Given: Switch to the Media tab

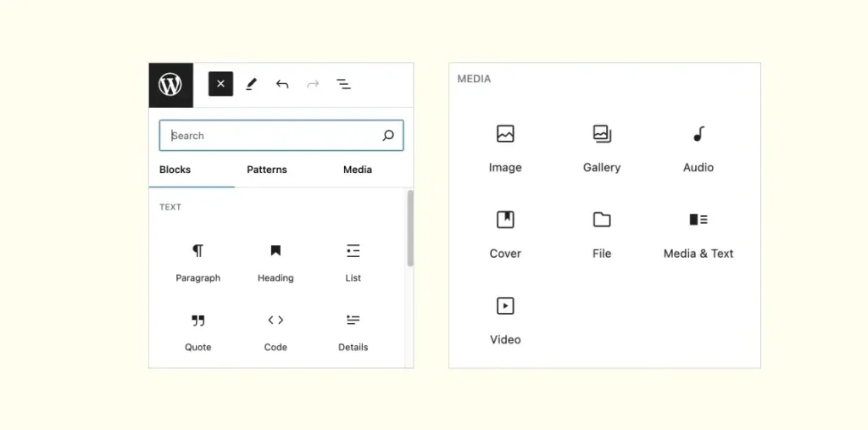Looking at the screenshot, I should click(358, 170).
